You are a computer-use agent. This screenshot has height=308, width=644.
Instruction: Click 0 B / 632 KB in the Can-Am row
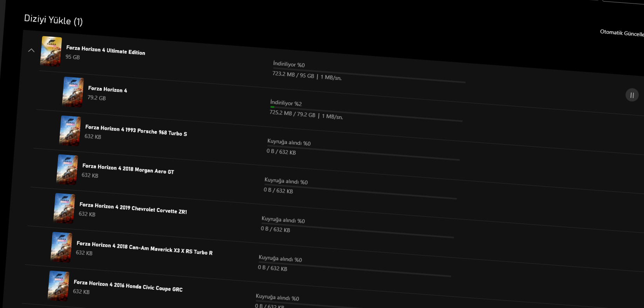click(273, 268)
